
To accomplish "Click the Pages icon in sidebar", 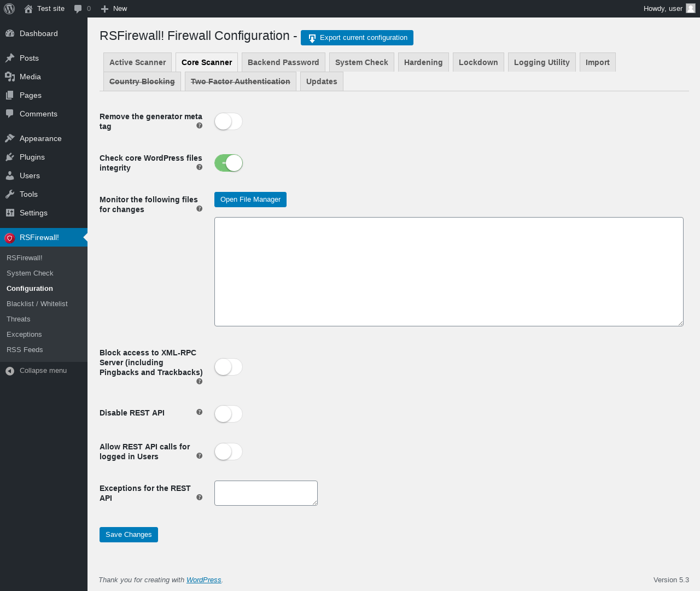I will click(10, 95).
